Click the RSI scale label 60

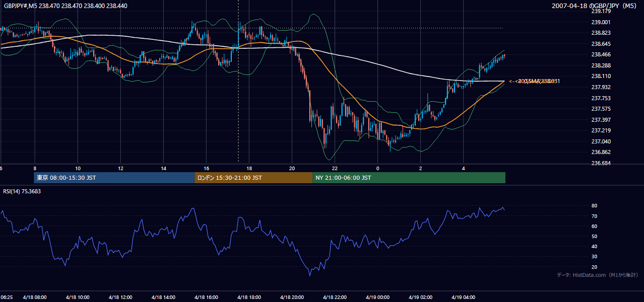pyautogui.click(x=594, y=226)
